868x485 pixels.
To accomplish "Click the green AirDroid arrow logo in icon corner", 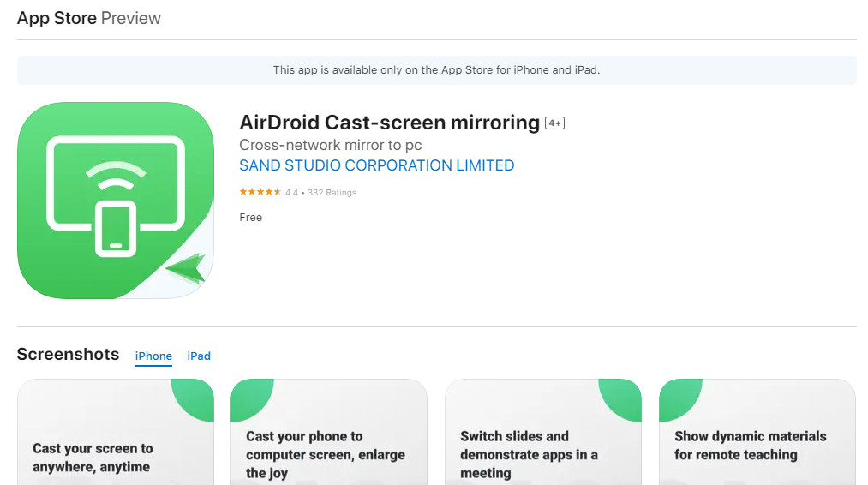I will (x=187, y=269).
